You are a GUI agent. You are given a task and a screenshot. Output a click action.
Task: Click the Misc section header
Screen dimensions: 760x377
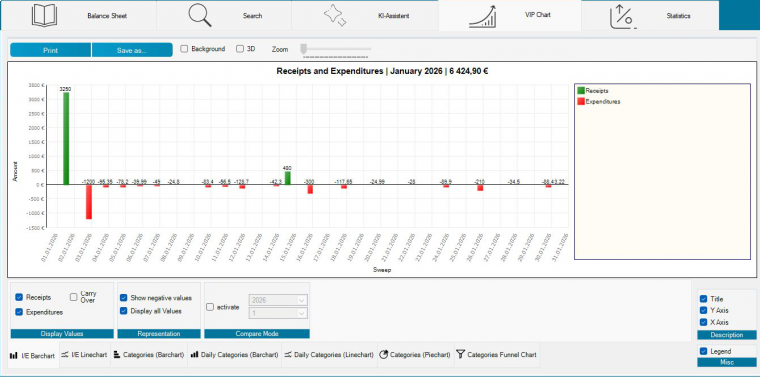(x=727, y=362)
